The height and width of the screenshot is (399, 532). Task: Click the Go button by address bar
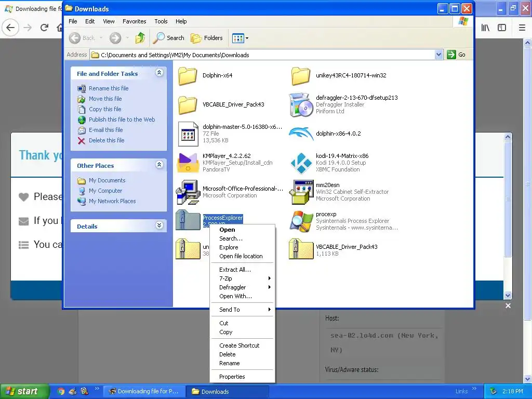coord(456,55)
